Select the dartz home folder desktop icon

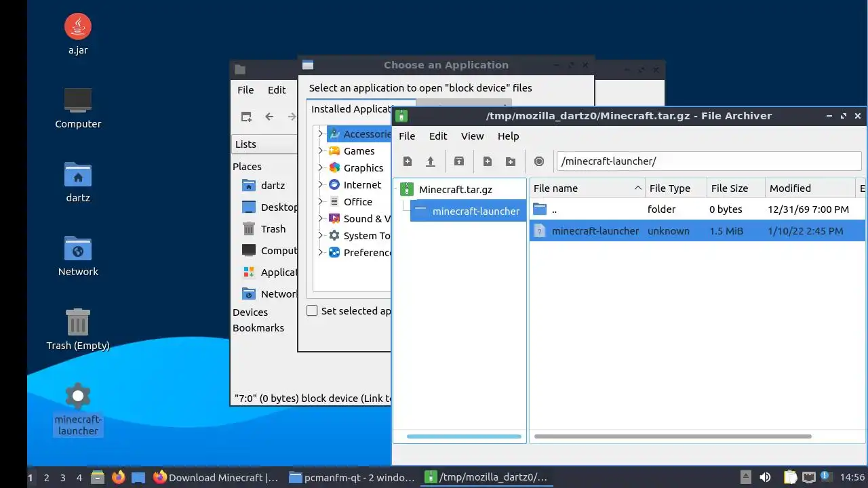tap(78, 182)
